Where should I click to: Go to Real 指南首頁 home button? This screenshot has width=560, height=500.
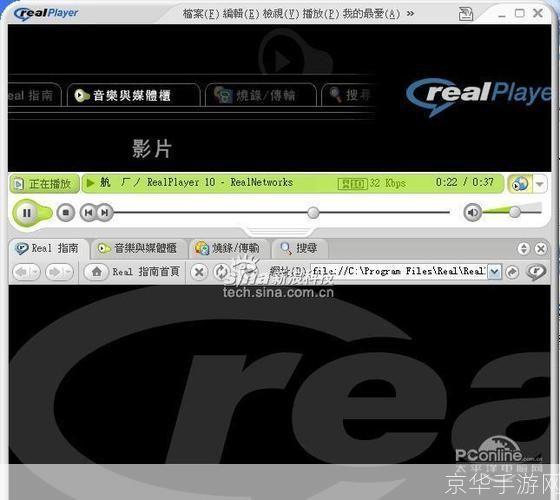(132, 272)
